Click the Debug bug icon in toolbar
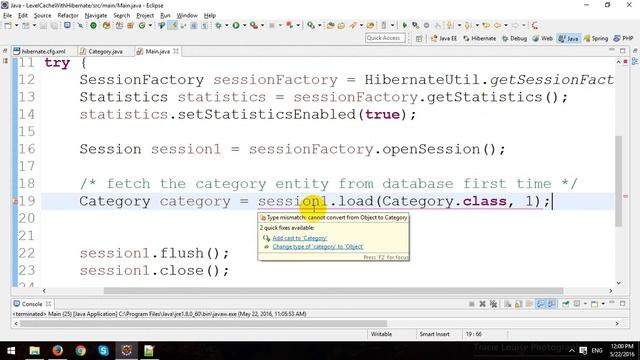This screenshot has height=360, width=640. point(218,25)
